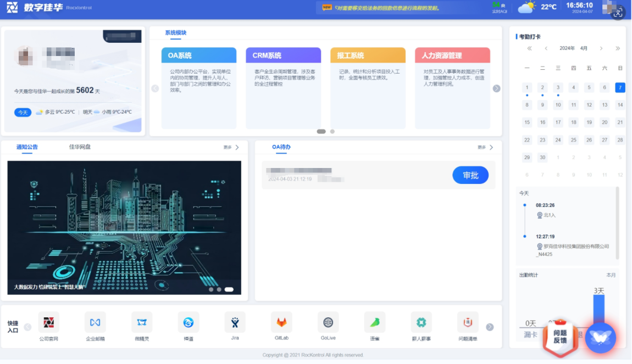This screenshot has width=632, height=364.
Task: Select the last banner carousel dot
Action: [x=229, y=289]
